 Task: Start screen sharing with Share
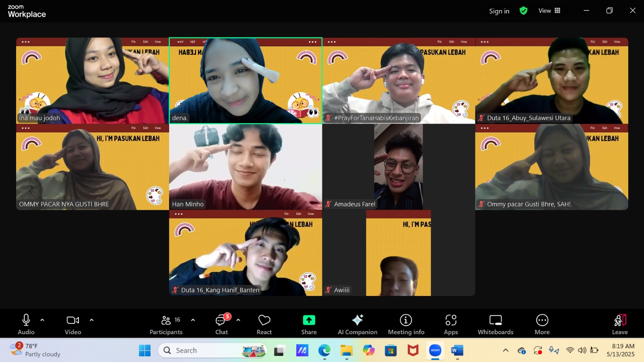click(x=309, y=324)
